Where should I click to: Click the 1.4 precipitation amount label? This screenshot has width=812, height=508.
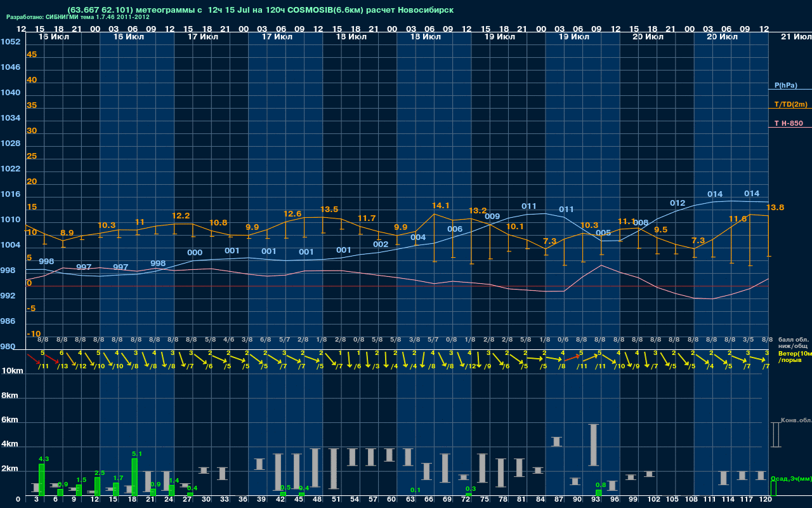click(x=174, y=480)
